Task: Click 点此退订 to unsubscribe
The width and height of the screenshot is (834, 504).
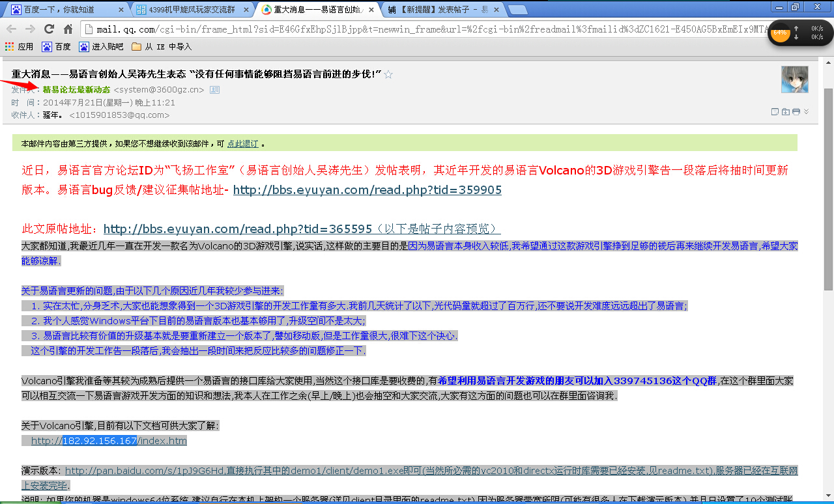Action: click(x=242, y=143)
